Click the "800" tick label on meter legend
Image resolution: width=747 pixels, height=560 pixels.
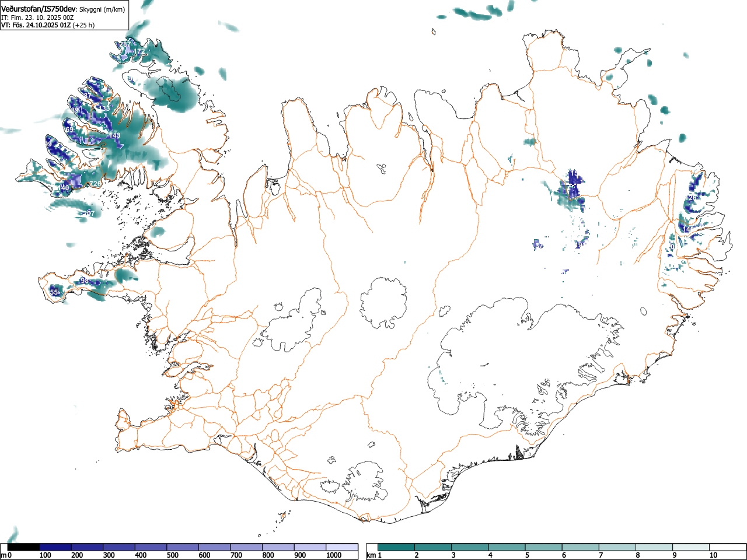(x=268, y=555)
